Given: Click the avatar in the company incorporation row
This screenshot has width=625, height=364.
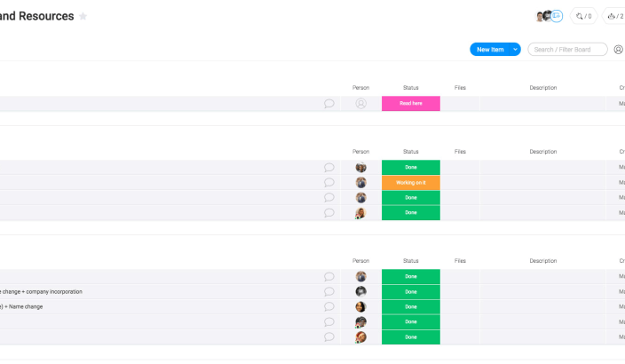Looking at the screenshot, I should click(360, 292).
